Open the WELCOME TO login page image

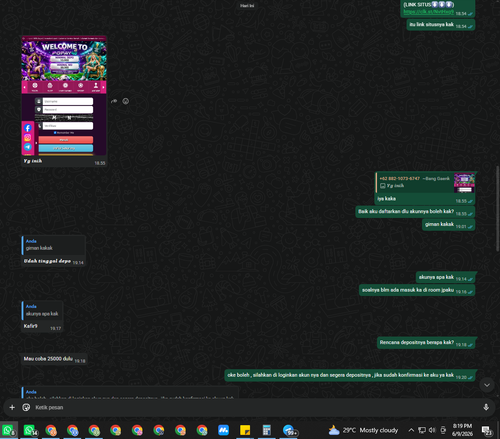coord(64,96)
